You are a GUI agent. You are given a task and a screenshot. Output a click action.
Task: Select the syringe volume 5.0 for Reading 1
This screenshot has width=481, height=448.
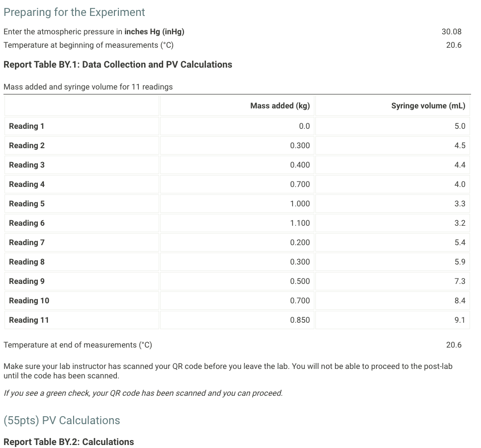coord(460,126)
